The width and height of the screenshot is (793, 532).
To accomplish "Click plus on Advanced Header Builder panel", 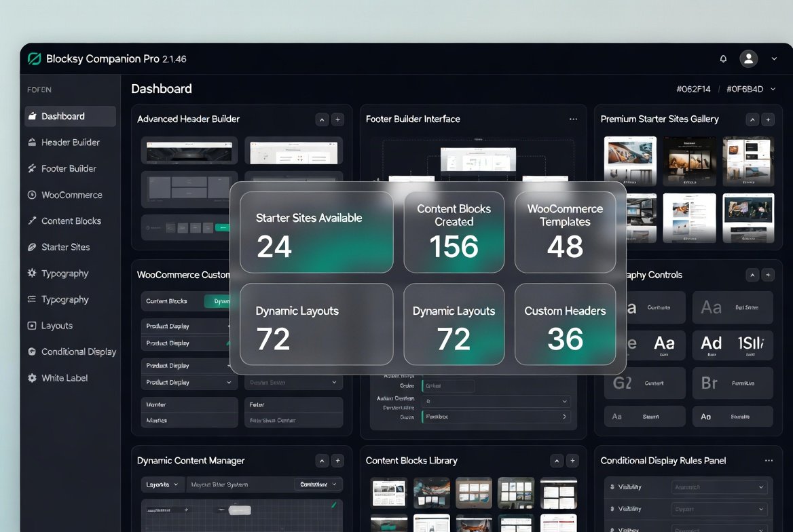I will point(337,120).
